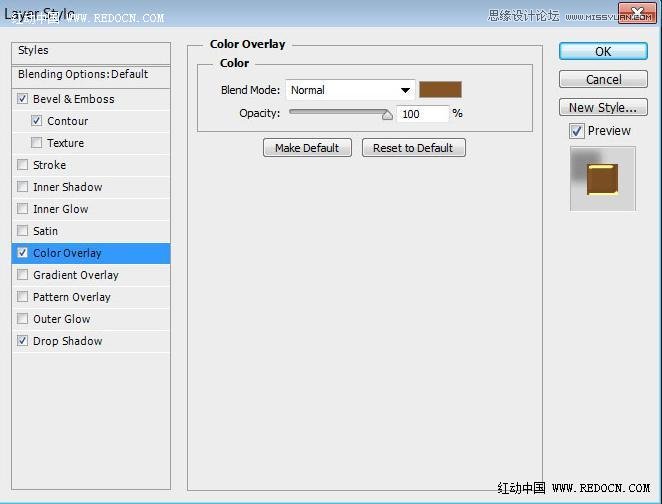The height and width of the screenshot is (504, 662).
Task: Click the Cancel button
Action: click(603, 79)
